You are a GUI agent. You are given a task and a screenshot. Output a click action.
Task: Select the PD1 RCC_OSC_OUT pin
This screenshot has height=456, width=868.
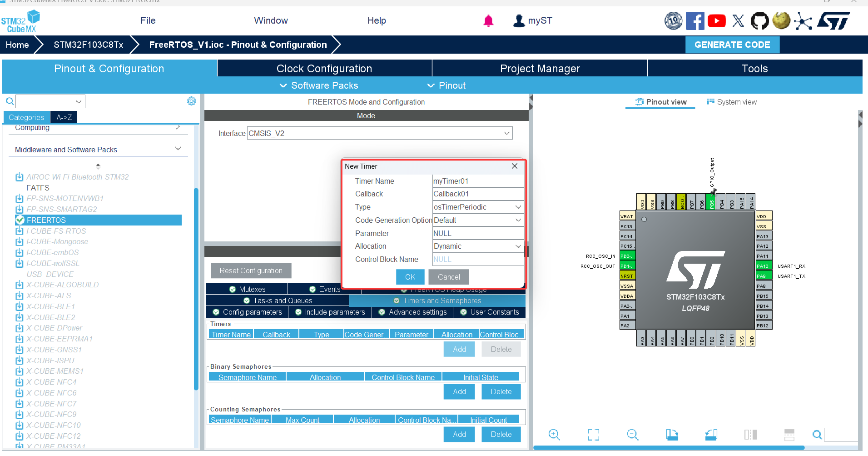pyautogui.click(x=628, y=266)
